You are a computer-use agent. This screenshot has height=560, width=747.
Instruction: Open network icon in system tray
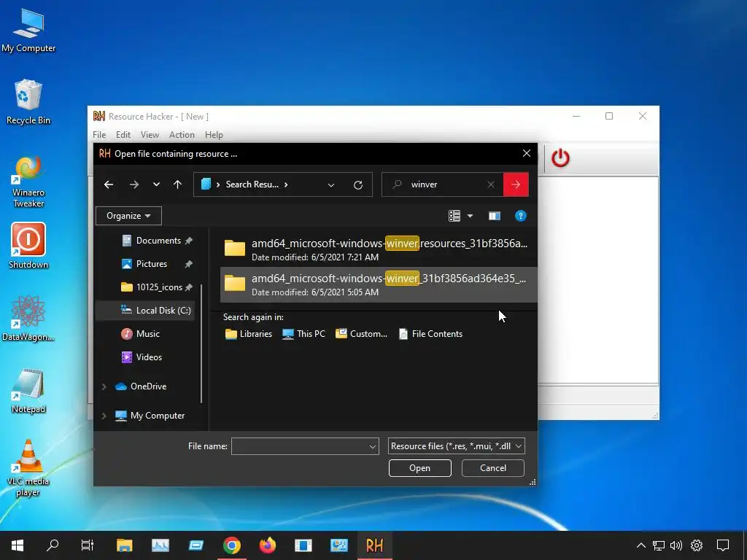point(659,545)
